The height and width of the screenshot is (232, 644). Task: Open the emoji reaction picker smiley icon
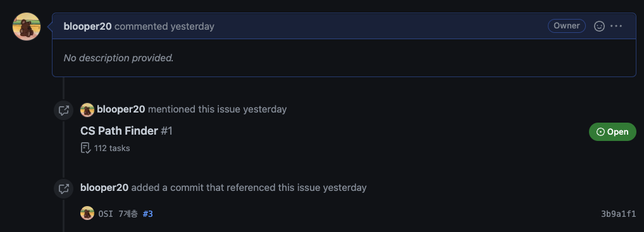pyautogui.click(x=599, y=27)
